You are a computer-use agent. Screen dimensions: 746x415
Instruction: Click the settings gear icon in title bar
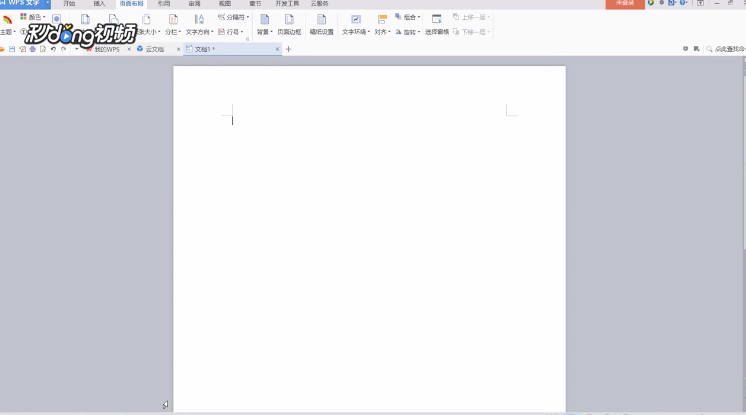point(661,3)
